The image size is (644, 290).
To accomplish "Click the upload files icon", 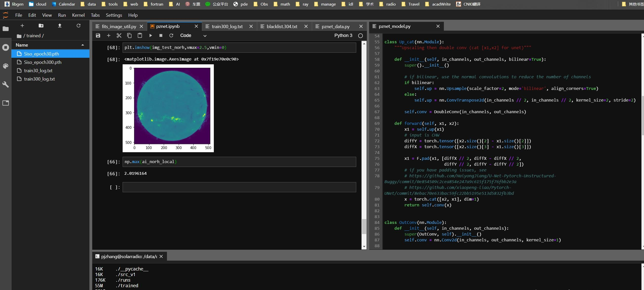I will point(60,26).
